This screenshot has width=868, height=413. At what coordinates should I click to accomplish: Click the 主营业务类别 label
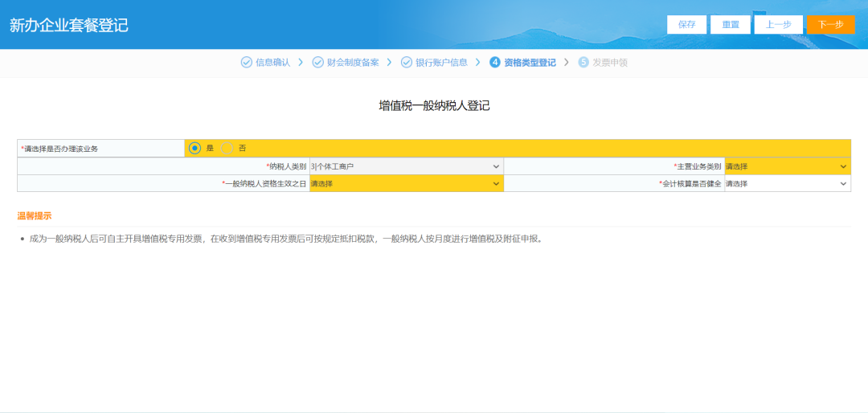coord(698,166)
